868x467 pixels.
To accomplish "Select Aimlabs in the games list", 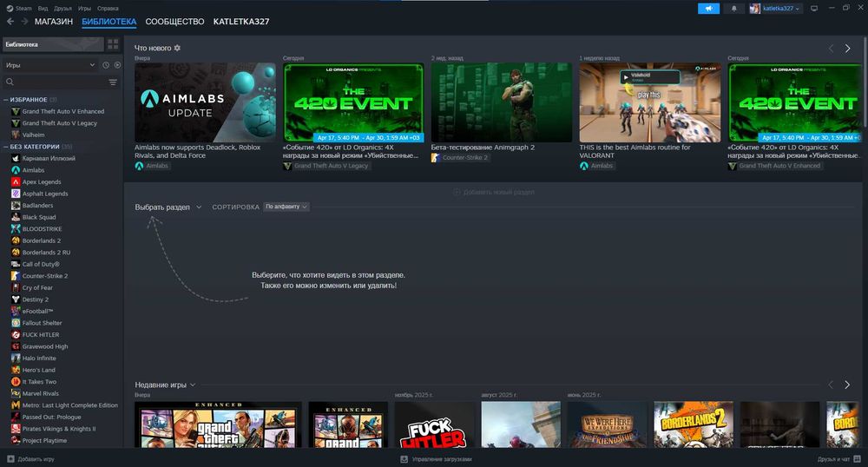I will click(x=33, y=170).
